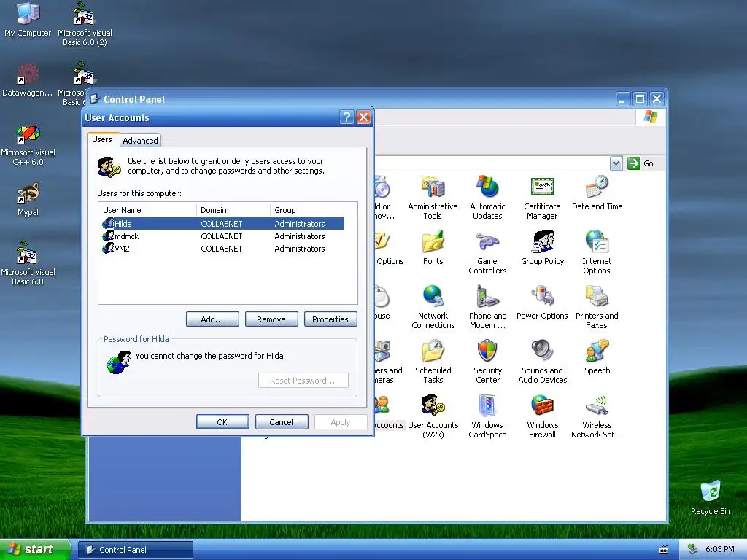747x560 pixels.
Task: Open Administrative Tools in Control Panel
Action: click(433, 198)
